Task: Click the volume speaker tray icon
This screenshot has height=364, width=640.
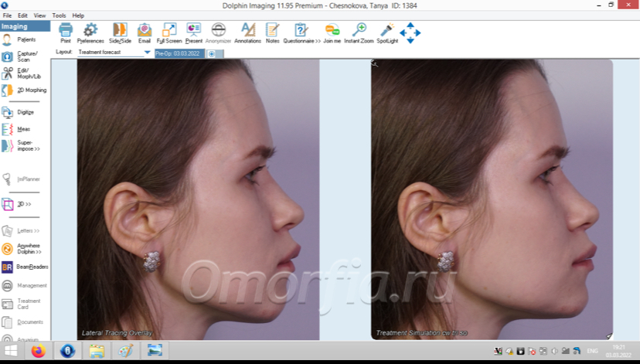Action: [x=555, y=351]
